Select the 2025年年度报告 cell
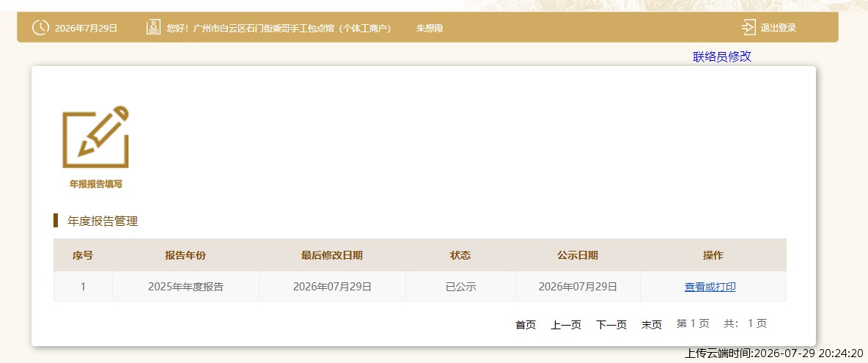The height and width of the screenshot is (363, 868). (x=185, y=287)
